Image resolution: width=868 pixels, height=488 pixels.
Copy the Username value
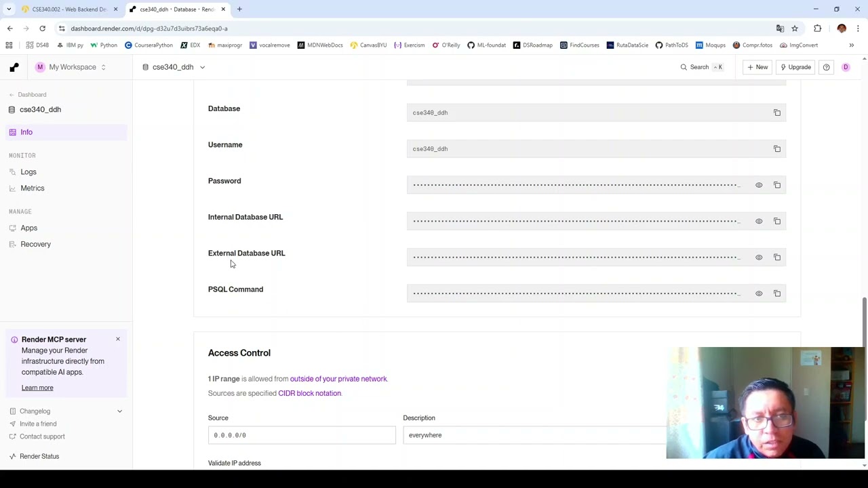coord(777,148)
